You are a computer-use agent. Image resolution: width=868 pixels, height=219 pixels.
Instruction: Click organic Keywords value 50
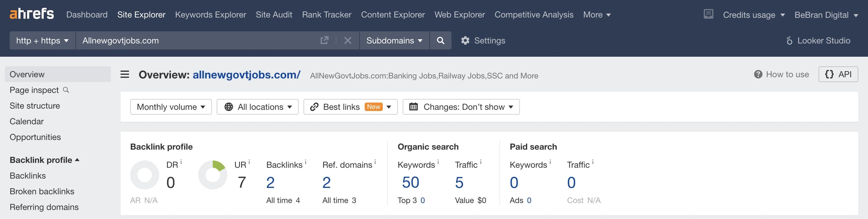pos(410,182)
